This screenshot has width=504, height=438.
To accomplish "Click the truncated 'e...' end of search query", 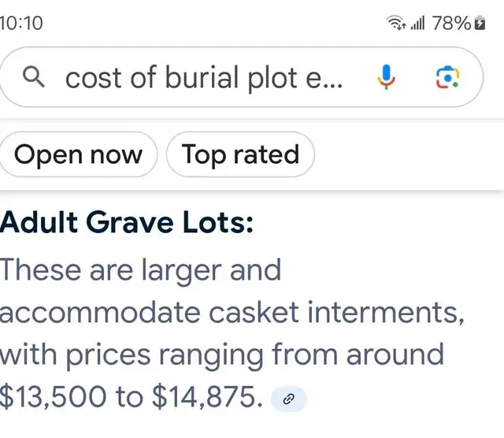I will pyautogui.click(x=324, y=79).
